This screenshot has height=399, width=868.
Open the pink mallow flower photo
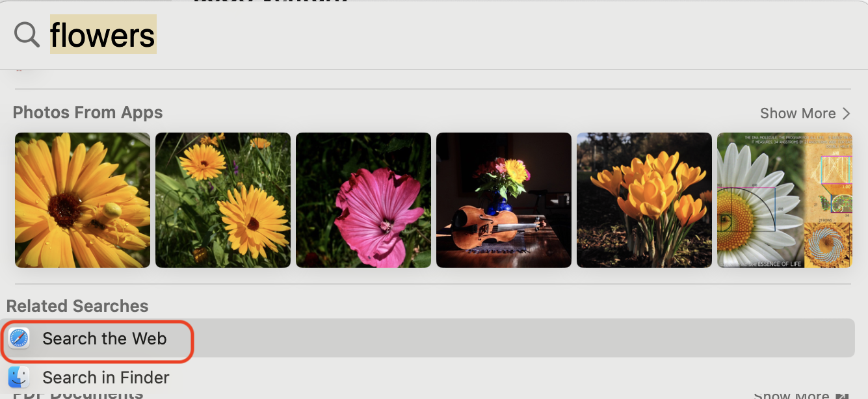click(x=363, y=200)
